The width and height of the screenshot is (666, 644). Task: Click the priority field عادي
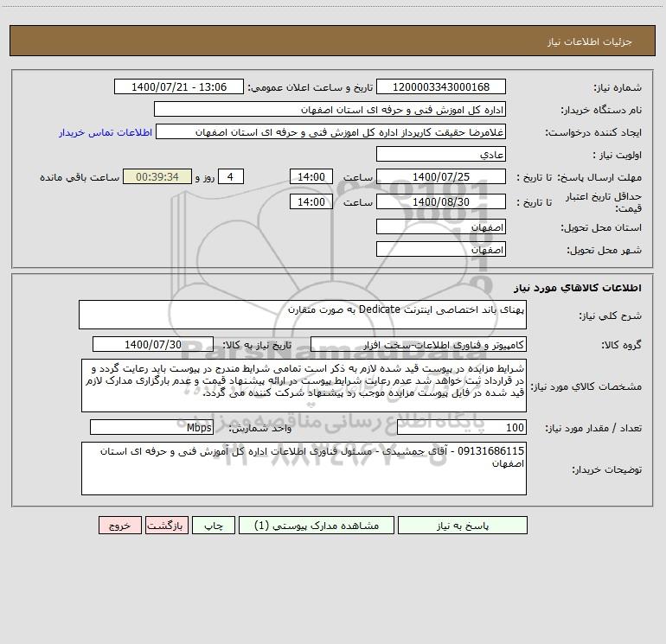441,154
